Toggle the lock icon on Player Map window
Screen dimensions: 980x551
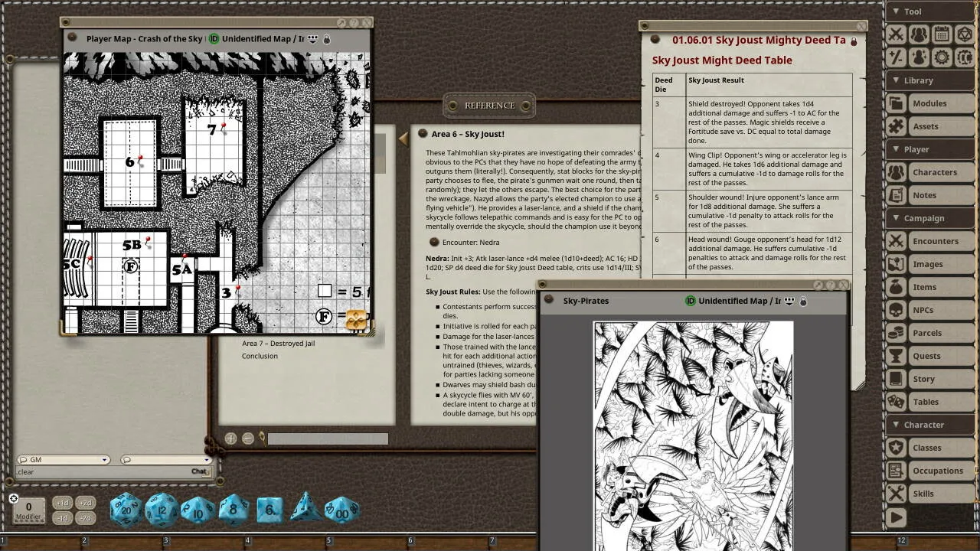point(327,39)
